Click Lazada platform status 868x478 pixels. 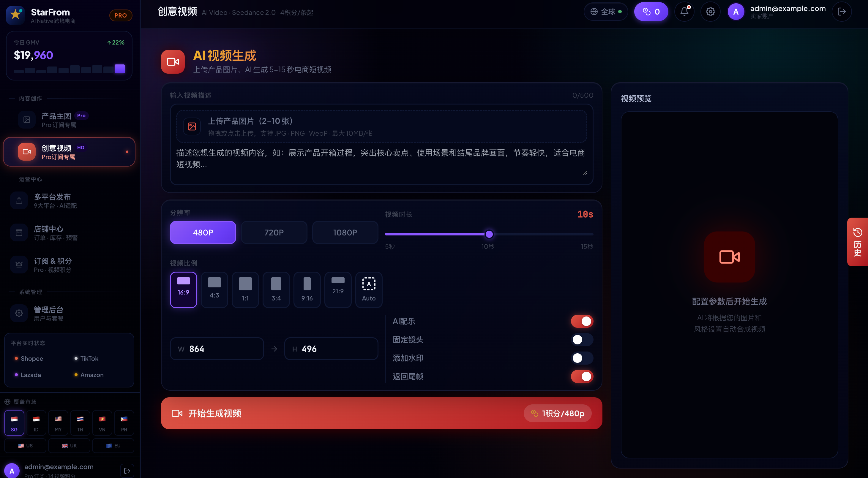(28, 375)
